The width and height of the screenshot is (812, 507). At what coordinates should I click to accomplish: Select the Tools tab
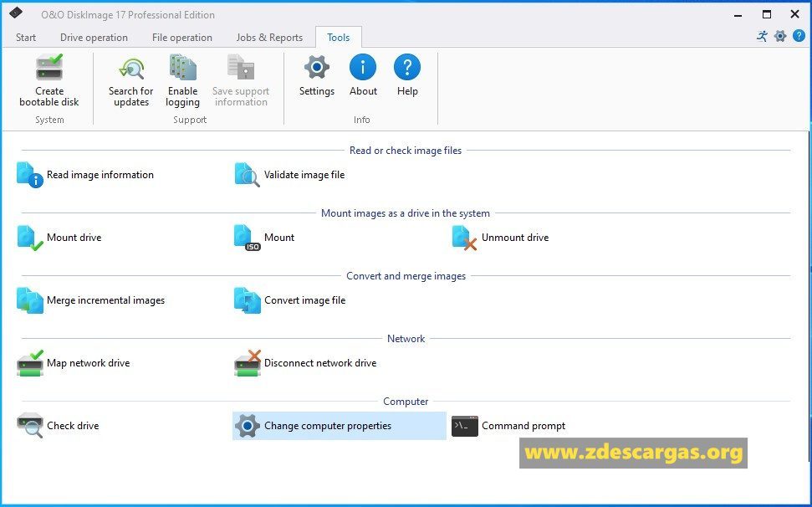(338, 38)
